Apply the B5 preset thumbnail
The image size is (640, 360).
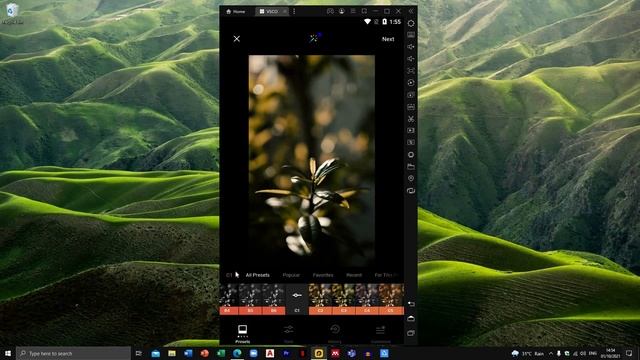250,299
